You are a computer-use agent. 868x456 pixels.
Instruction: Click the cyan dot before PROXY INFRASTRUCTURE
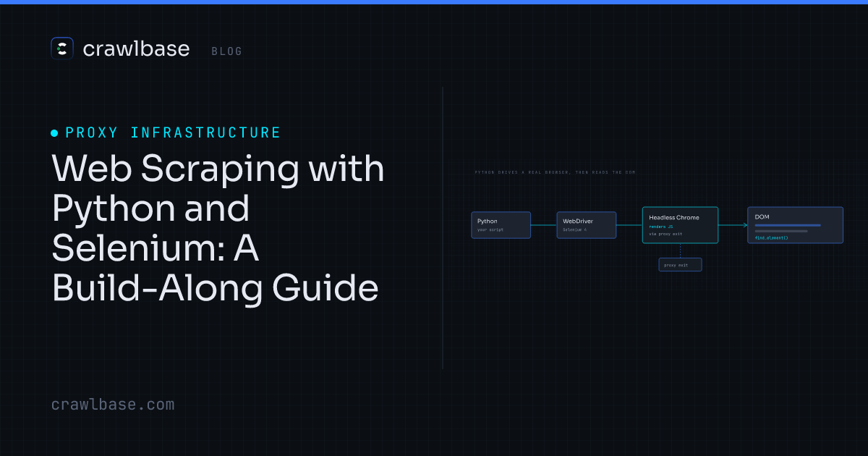pyautogui.click(x=54, y=133)
